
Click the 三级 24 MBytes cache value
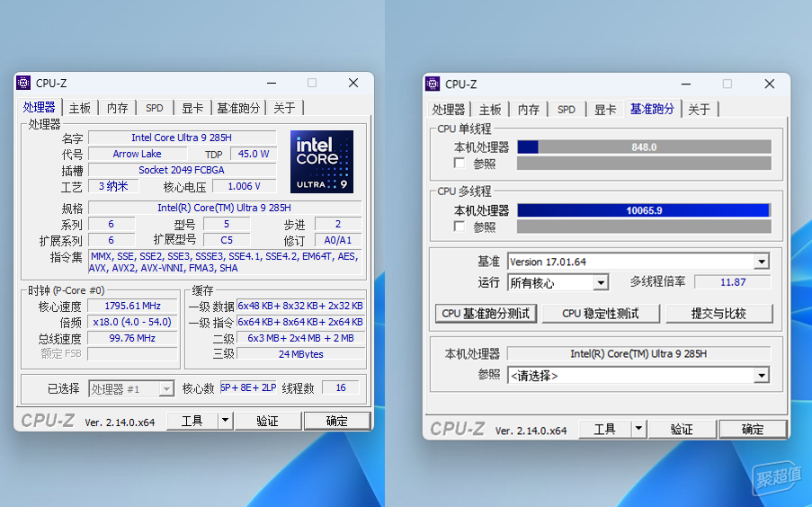(x=301, y=353)
